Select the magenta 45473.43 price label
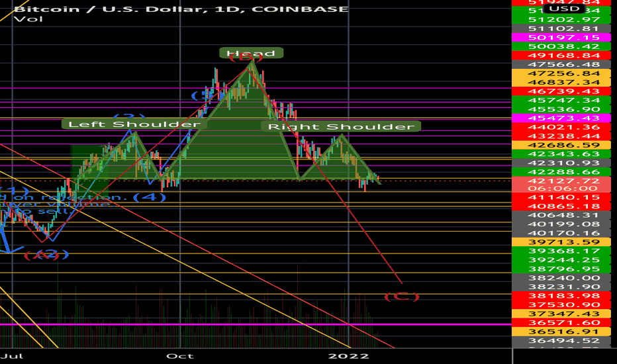 pos(561,118)
